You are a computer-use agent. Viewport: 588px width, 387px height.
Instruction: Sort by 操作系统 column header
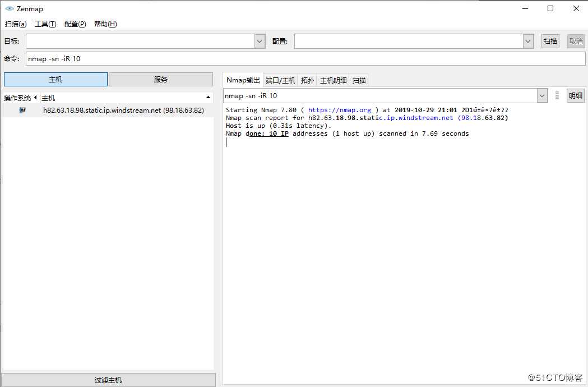coord(21,98)
